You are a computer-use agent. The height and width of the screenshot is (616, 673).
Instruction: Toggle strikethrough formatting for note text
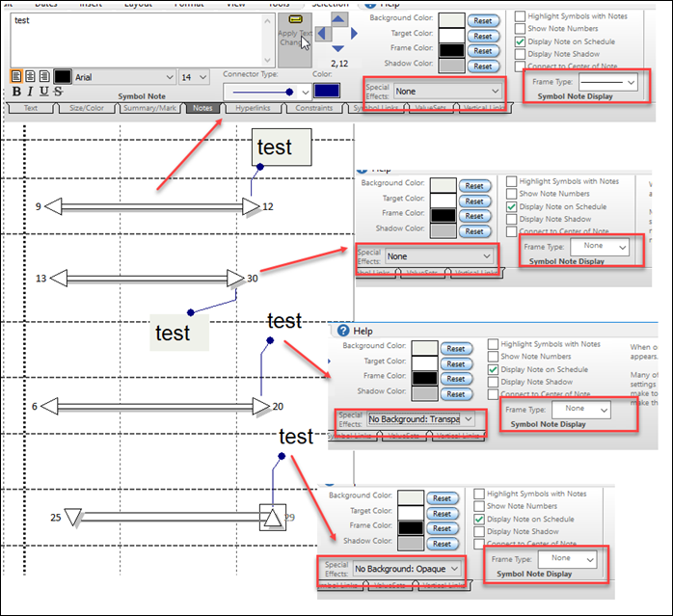(58, 92)
